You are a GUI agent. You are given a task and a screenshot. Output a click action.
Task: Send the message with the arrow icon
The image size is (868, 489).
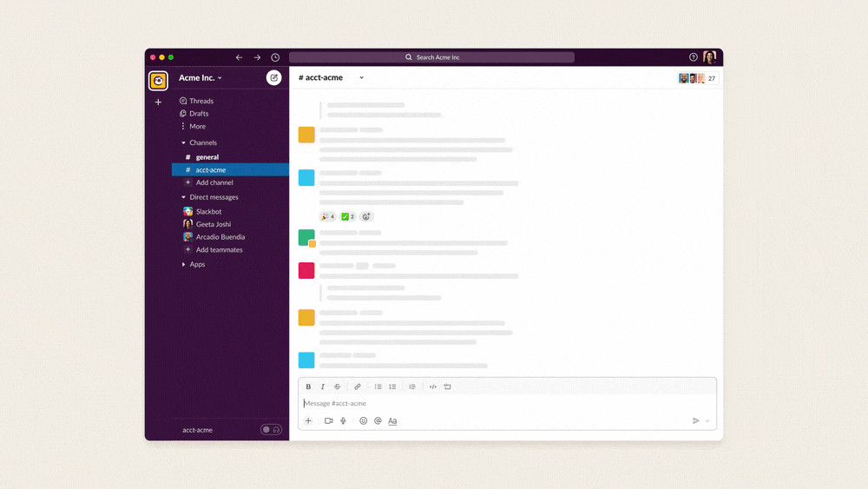(x=696, y=421)
